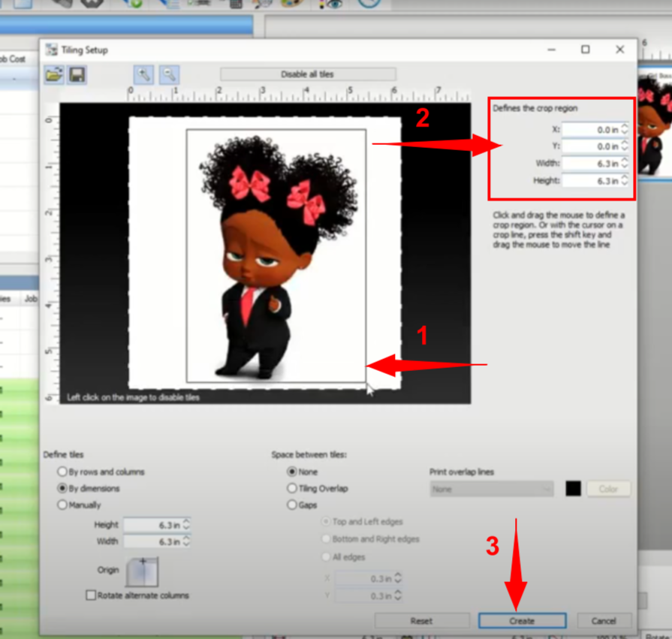The width and height of the screenshot is (672, 639).
Task: Click the "Defines the crop region" label
Action: [535, 108]
